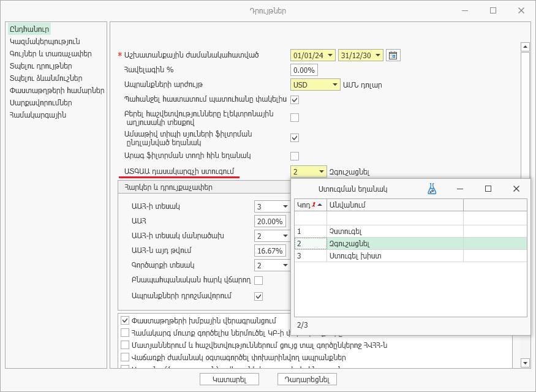536x392 pixels.
Task: Click the calendar icon next to date range
Action: [x=393, y=55]
